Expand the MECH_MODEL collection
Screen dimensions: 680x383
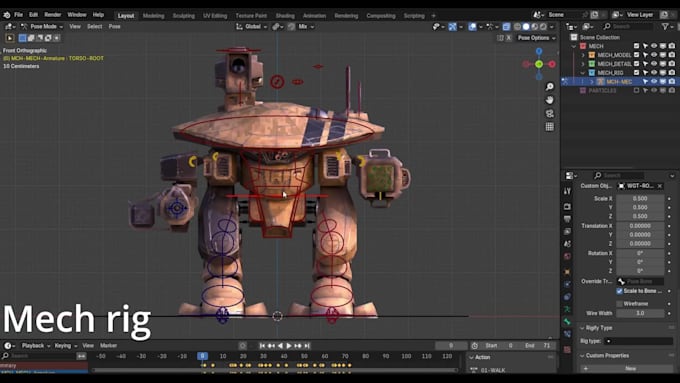coord(583,55)
